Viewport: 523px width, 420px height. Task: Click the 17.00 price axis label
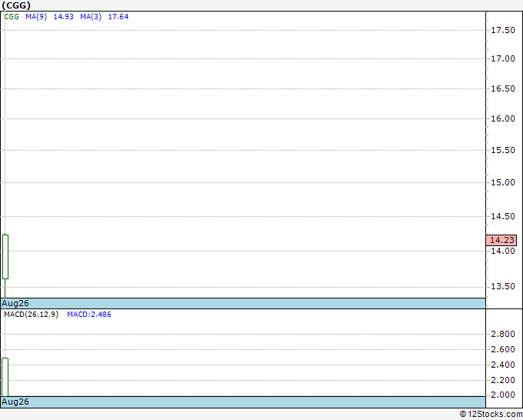[x=503, y=58]
